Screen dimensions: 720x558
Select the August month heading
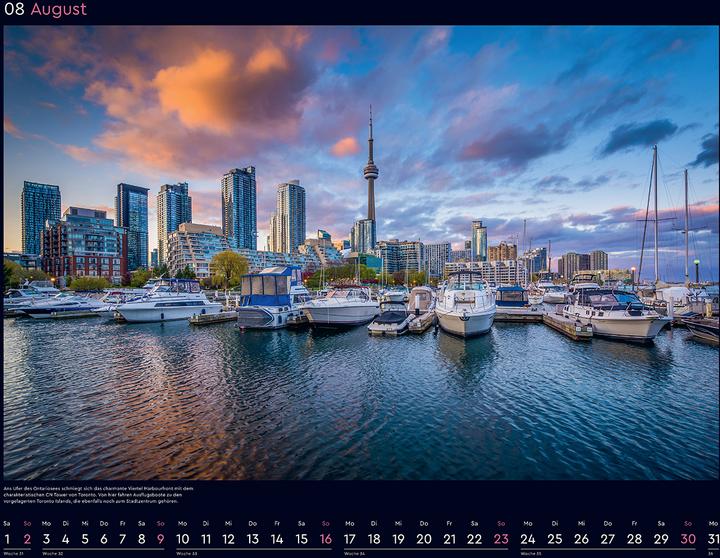58,10
